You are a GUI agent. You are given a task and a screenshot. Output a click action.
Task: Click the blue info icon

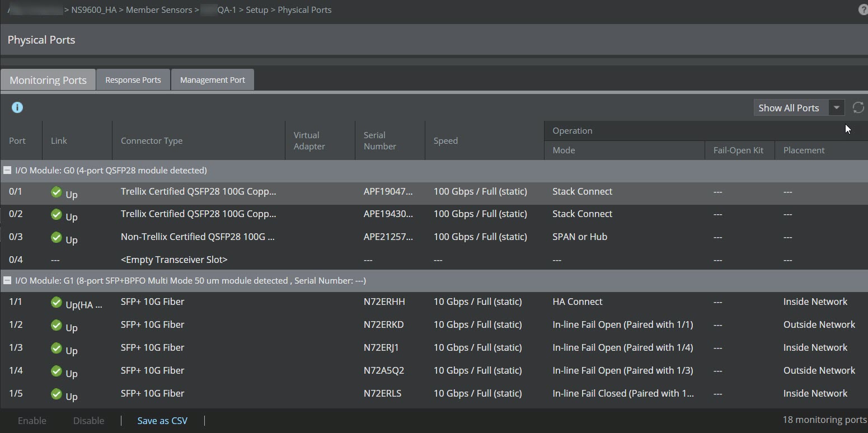(x=17, y=107)
